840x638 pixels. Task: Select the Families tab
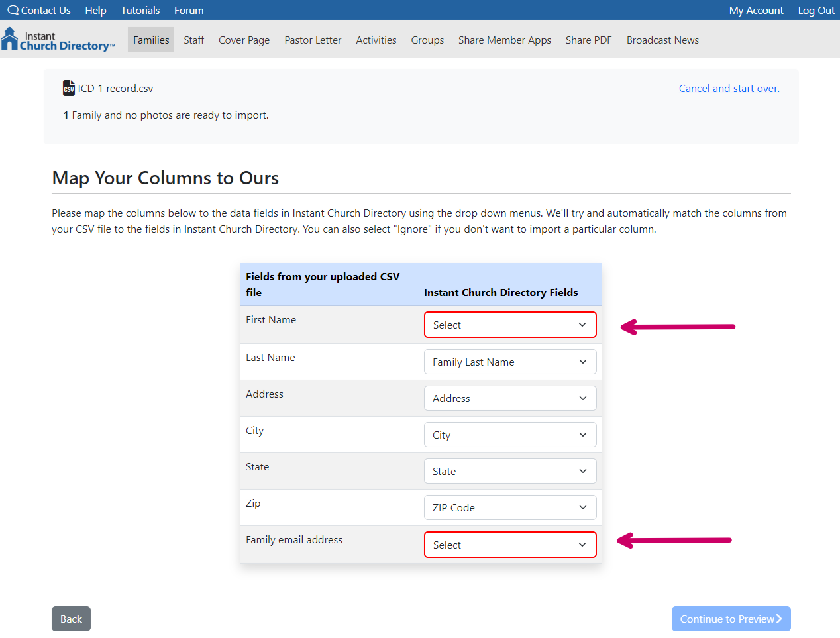[x=151, y=40]
